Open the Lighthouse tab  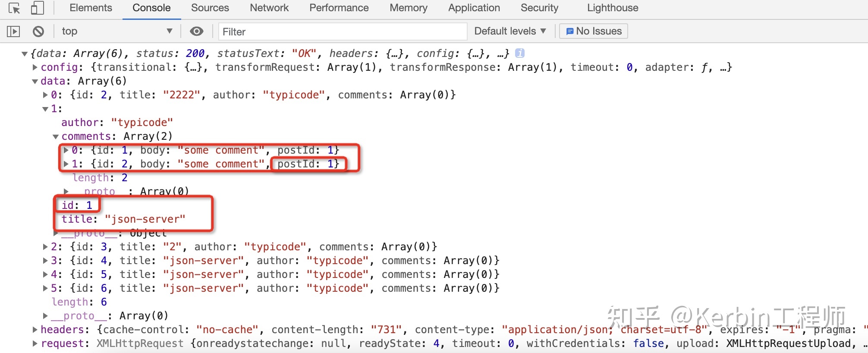click(613, 8)
